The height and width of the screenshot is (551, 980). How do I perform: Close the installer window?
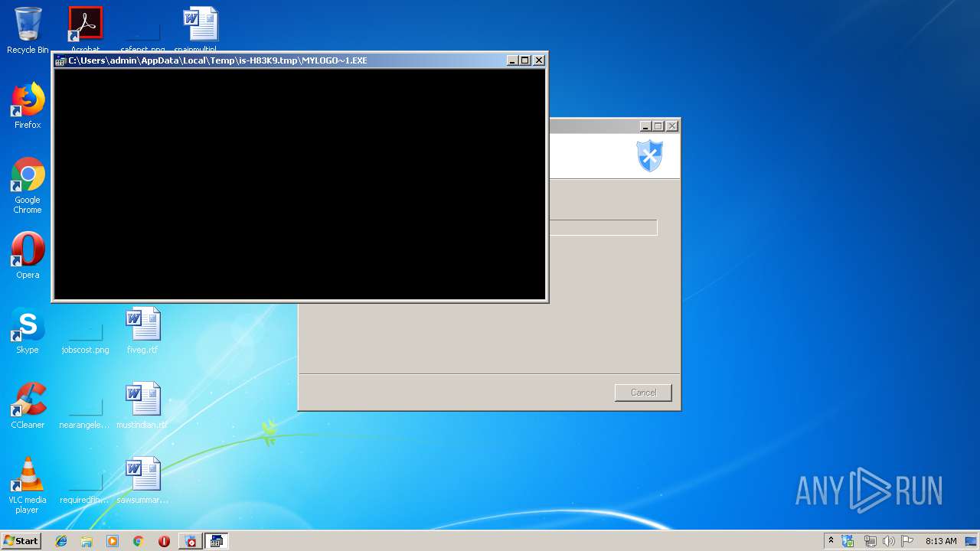point(672,126)
